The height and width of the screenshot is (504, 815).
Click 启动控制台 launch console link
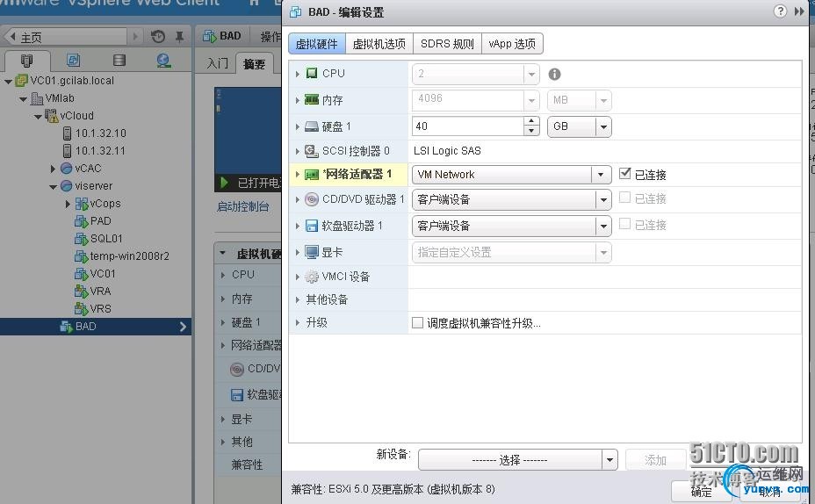click(x=242, y=207)
